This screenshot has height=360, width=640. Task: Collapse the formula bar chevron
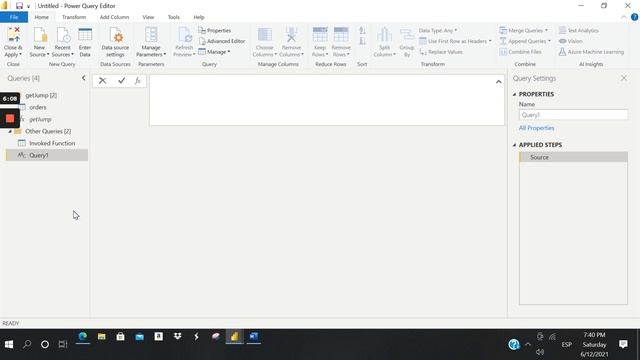coord(498,82)
